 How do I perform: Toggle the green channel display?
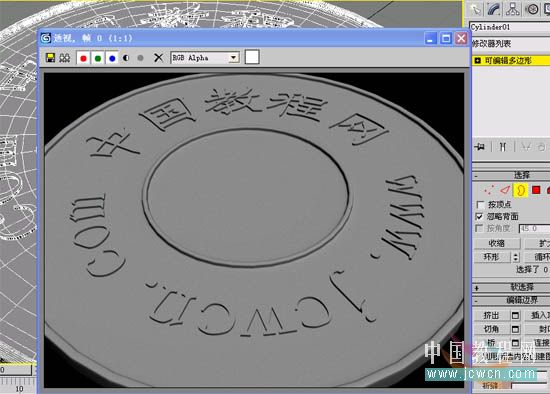98,58
